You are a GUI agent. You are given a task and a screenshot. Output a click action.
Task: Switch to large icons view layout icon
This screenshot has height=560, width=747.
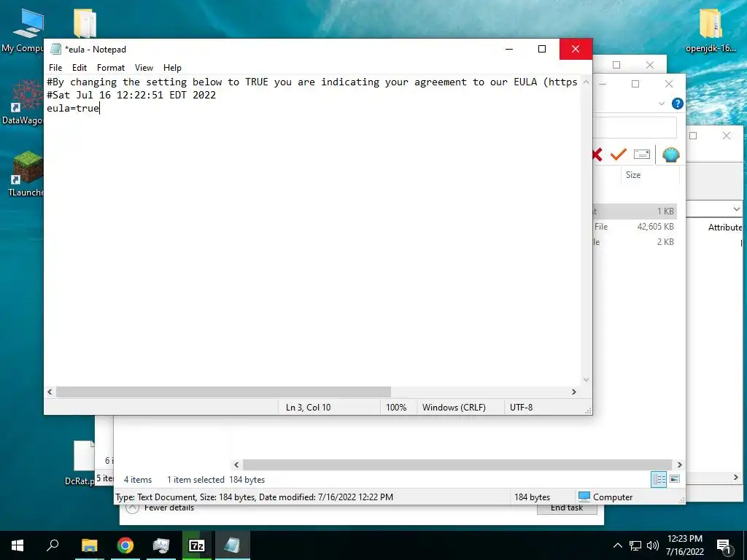click(675, 479)
